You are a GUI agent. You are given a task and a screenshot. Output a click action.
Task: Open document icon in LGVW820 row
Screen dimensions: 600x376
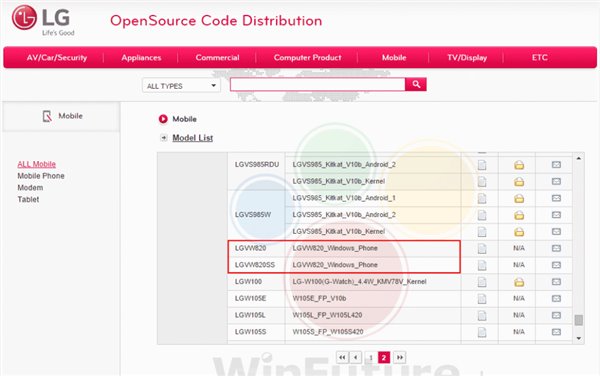click(482, 249)
